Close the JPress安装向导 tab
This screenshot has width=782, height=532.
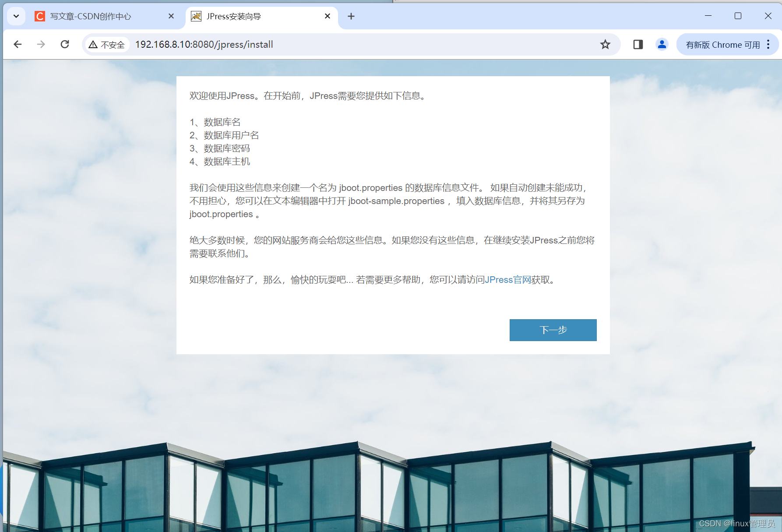coord(328,16)
